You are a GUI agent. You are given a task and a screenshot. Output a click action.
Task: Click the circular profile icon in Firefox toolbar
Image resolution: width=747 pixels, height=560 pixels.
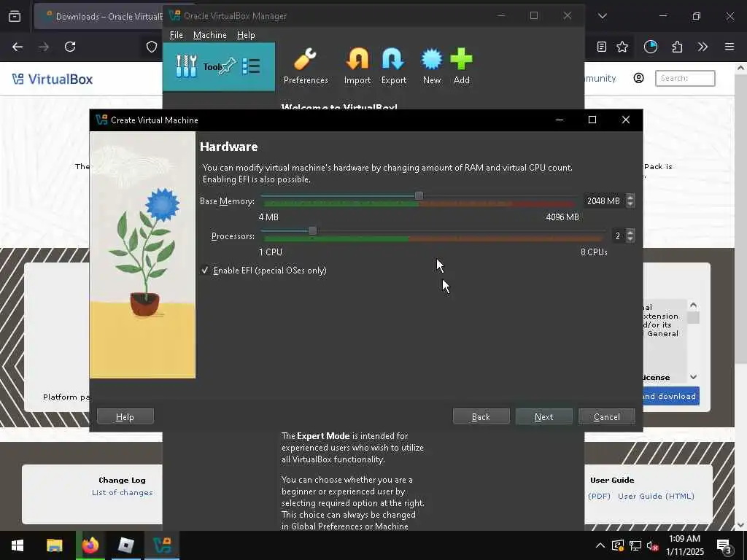650,47
